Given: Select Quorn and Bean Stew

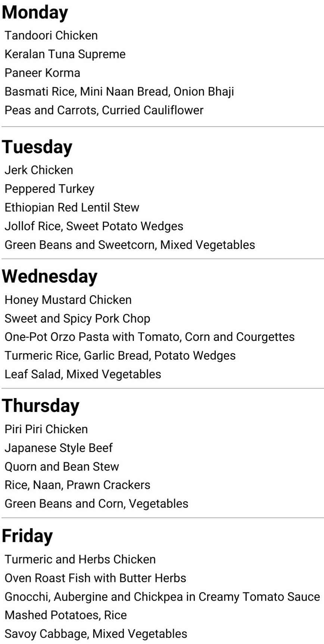Looking at the screenshot, I should tap(62, 466).
